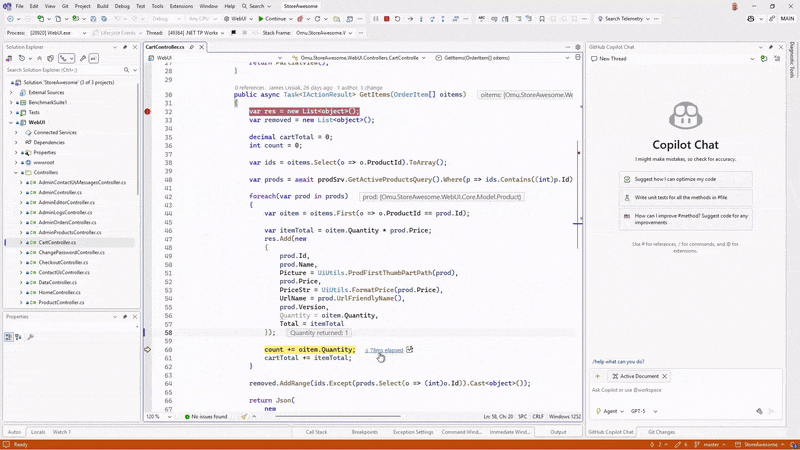Close the CartController.cs editor tab
Image resolution: width=800 pixels, height=450 pixels.
click(x=204, y=47)
